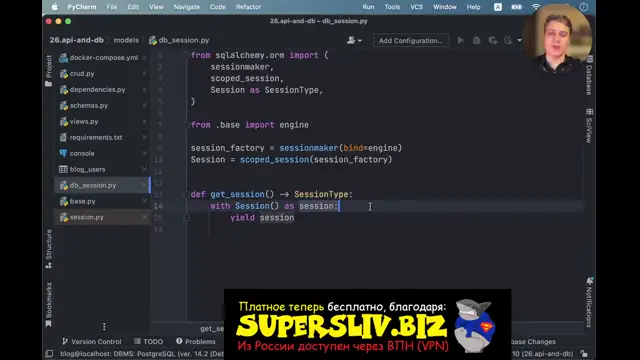The height and width of the screenshot is (360, 640).
Task: Open the View menu
Action: click(x=156, y=7)
